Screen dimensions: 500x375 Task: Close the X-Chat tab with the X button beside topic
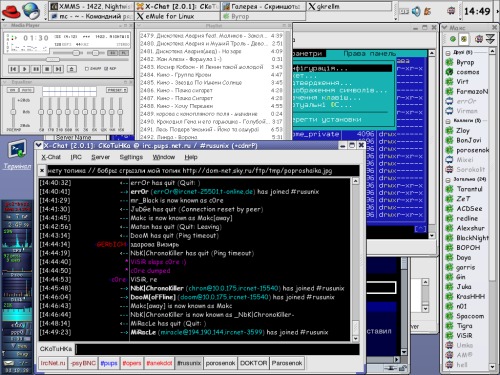pos(42,171)
